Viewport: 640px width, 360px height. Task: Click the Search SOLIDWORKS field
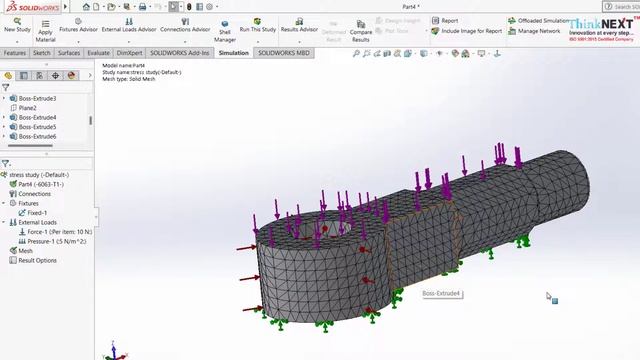tap(620, 7)
